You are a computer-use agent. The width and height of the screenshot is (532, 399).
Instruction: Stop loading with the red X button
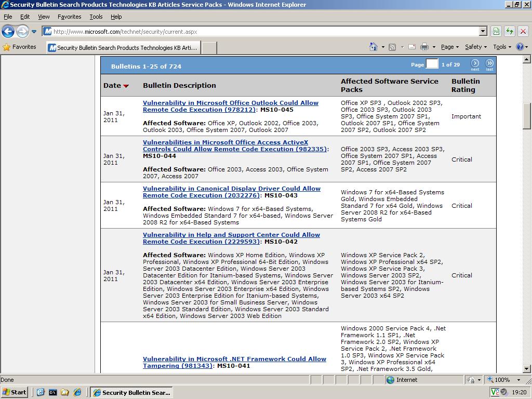pyautogui.click(x=523, y=32)
